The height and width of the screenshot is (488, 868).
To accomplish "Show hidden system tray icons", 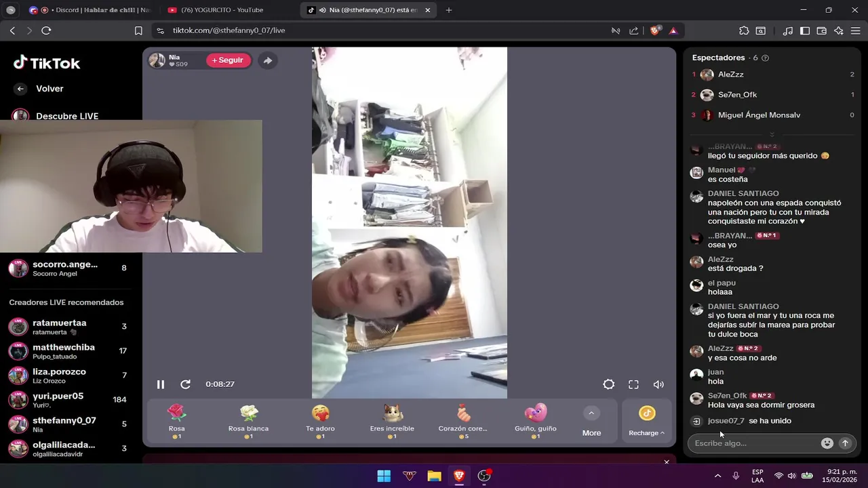I will tap(717, 476).
